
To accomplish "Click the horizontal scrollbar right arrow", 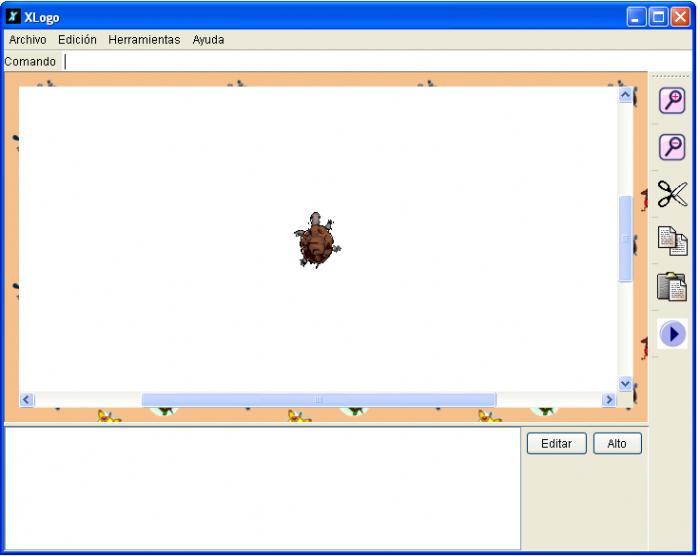I will tap(608, 399).
